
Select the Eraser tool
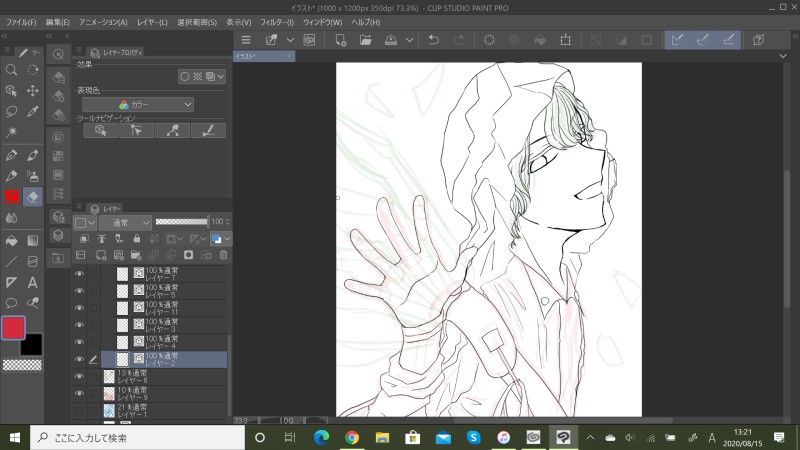click(33, 196)
